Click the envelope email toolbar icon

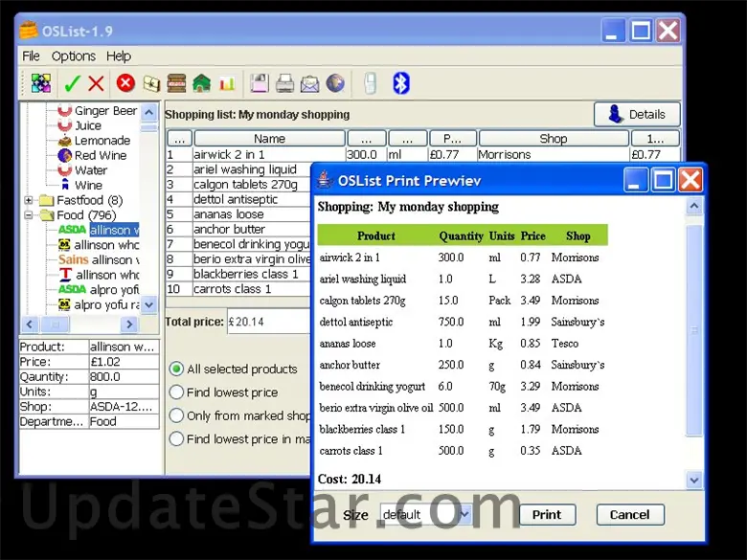[309, 84]
